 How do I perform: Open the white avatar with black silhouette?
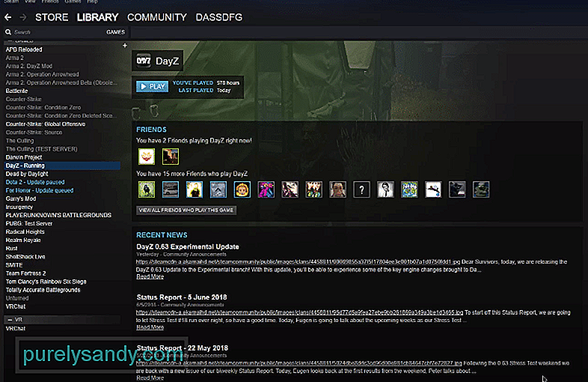(433, 190)
